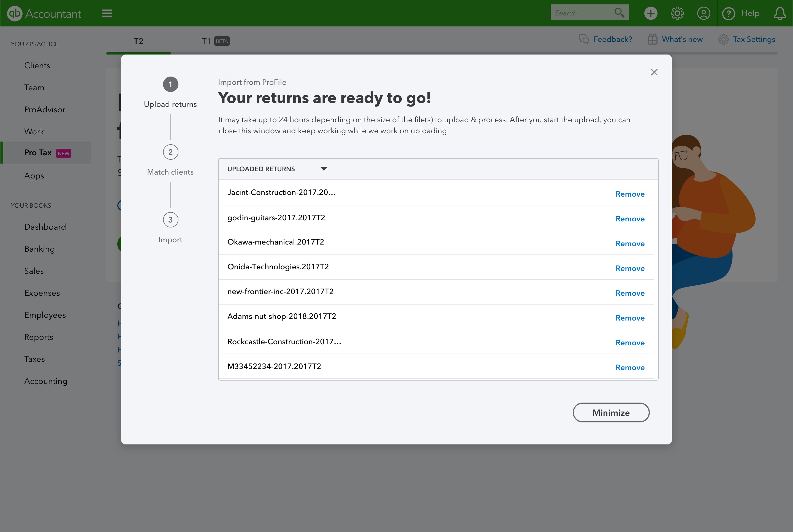Remove the godin-guitars-2017 return
The height and width of the screenshot is (532, 793).
click(x=630, y=219)
